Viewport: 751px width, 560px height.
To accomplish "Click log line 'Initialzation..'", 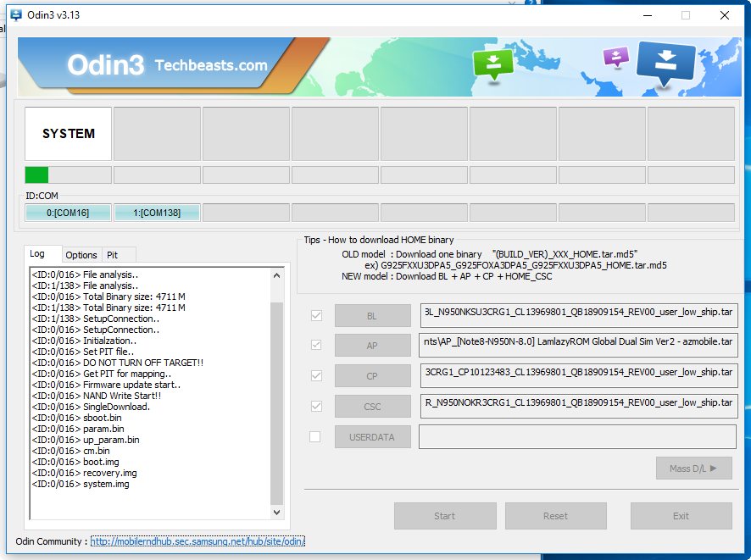I will click(x=84, y=341).
